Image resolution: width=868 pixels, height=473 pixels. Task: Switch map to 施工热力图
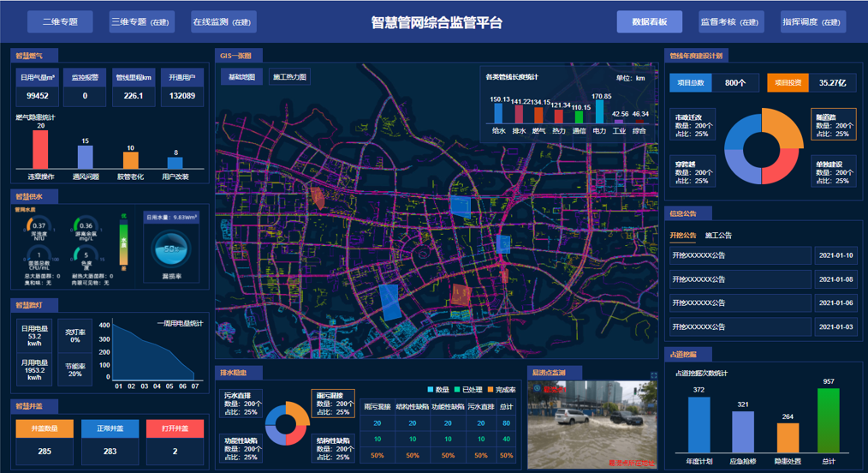(x=289, y=77)
